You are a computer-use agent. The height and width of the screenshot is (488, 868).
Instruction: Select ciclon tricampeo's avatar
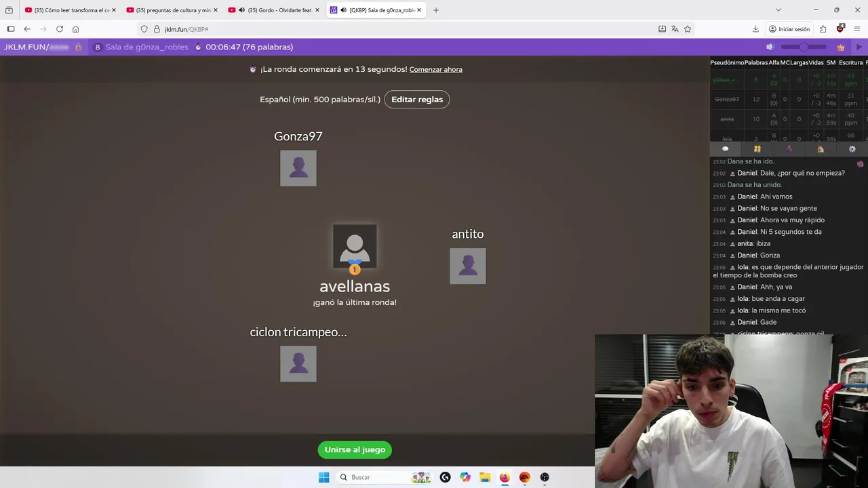click(x=298, y=364)
